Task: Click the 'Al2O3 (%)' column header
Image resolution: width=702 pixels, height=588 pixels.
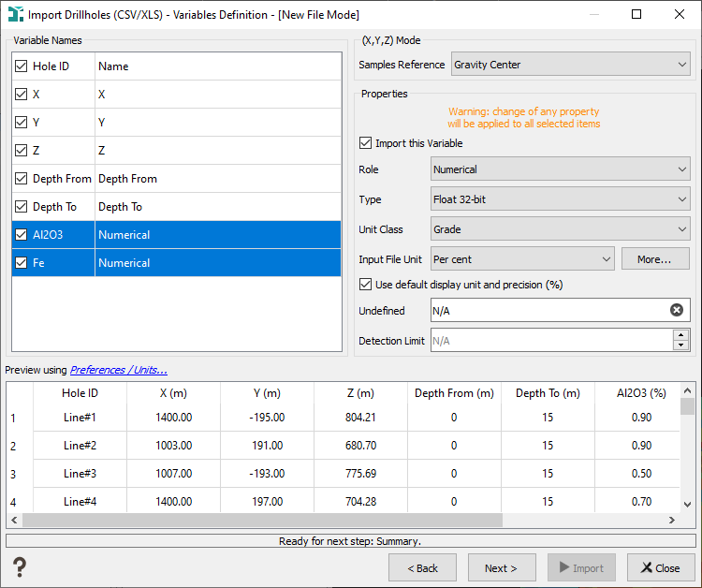Action: point(637,393)
